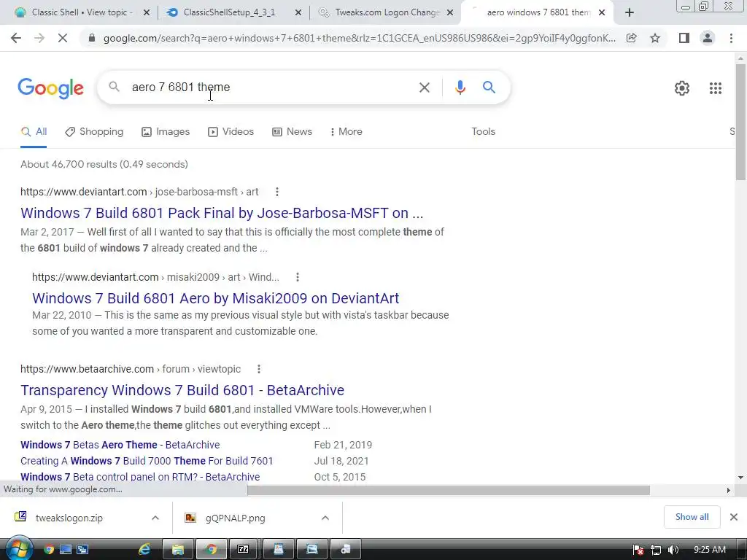747x560 pixels.
Task: Open Chrome profile avatar
Action: point(708,38)
